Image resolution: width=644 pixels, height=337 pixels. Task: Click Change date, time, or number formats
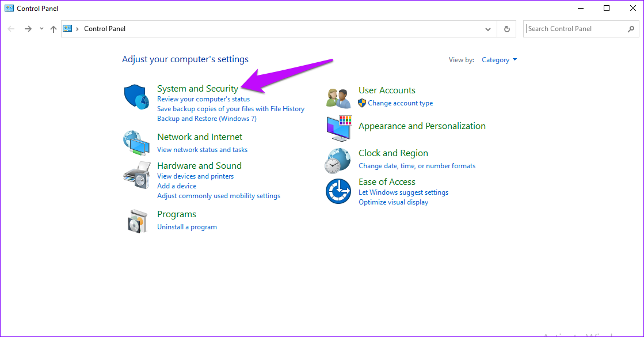click(417, 166)
